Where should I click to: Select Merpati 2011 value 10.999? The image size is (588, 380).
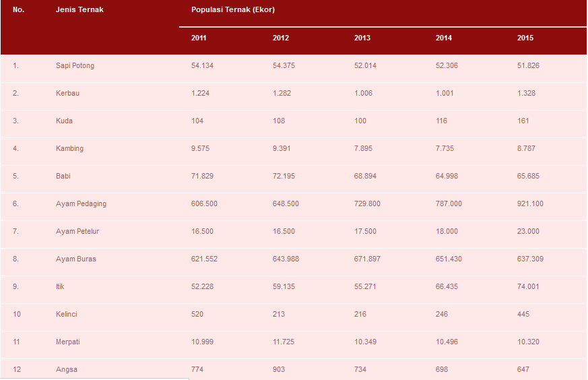pos(202,342)
